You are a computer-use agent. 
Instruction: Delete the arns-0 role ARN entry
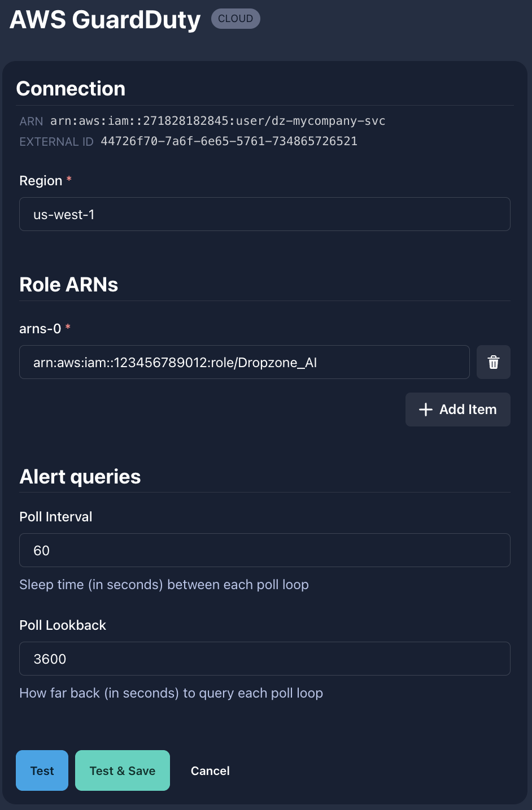click(x=493, y=362)
